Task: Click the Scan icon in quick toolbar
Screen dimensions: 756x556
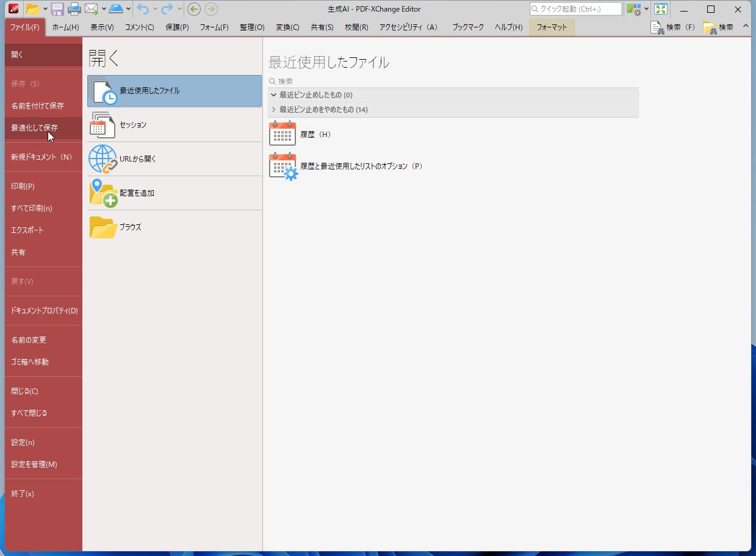Action: 117,9
